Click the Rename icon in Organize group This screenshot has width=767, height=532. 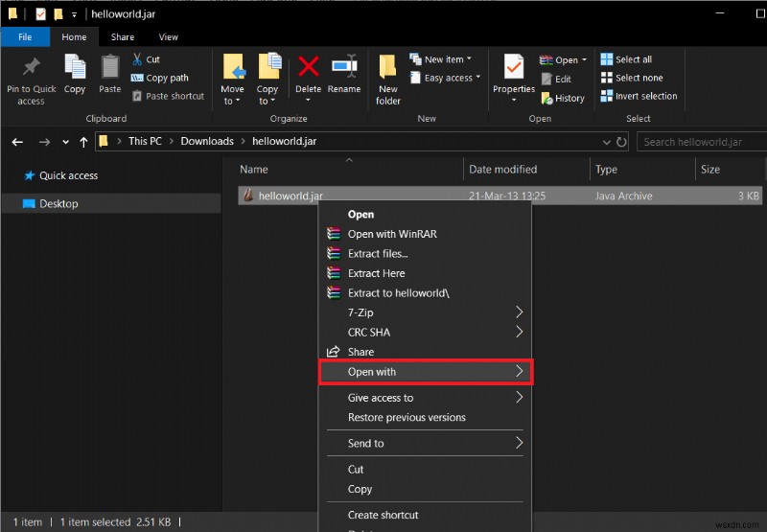pos(344,75)
